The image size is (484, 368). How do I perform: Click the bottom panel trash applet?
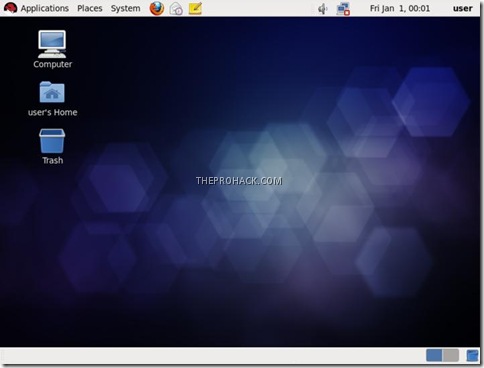(472, 355)
